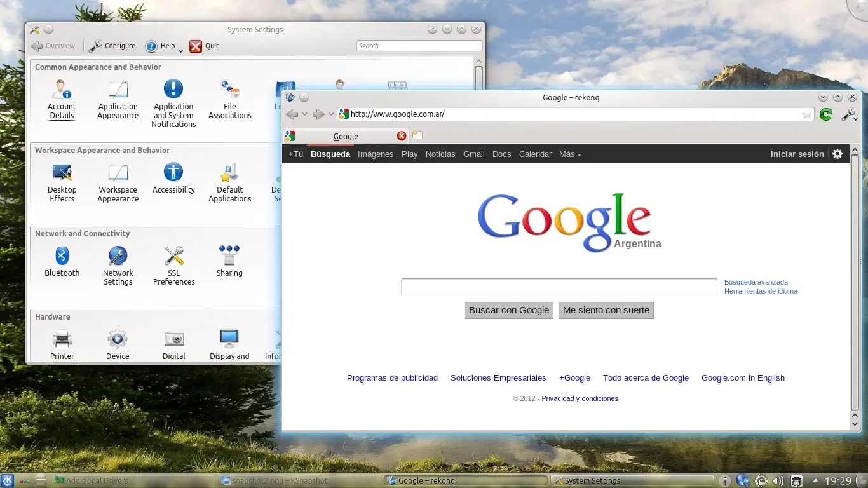Open Google's Más dropdown menu
The image size is (868, 488).
(570, 154)
